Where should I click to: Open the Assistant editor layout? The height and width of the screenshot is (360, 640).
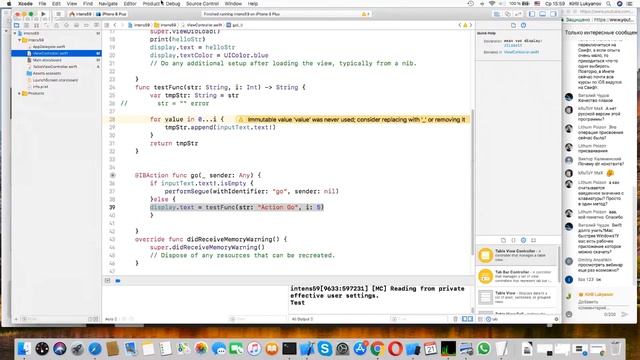click(507, 14)
